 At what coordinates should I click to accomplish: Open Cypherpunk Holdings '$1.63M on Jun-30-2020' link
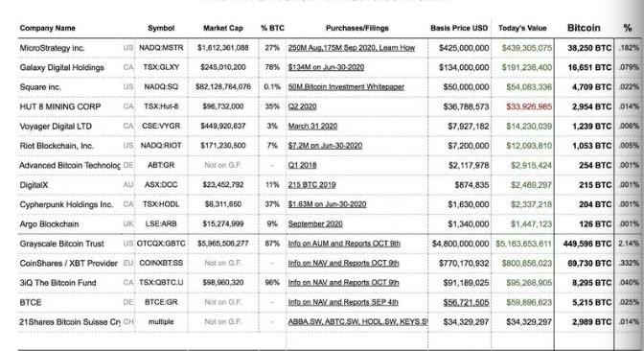pyautogui.click(x=327, y=204)
